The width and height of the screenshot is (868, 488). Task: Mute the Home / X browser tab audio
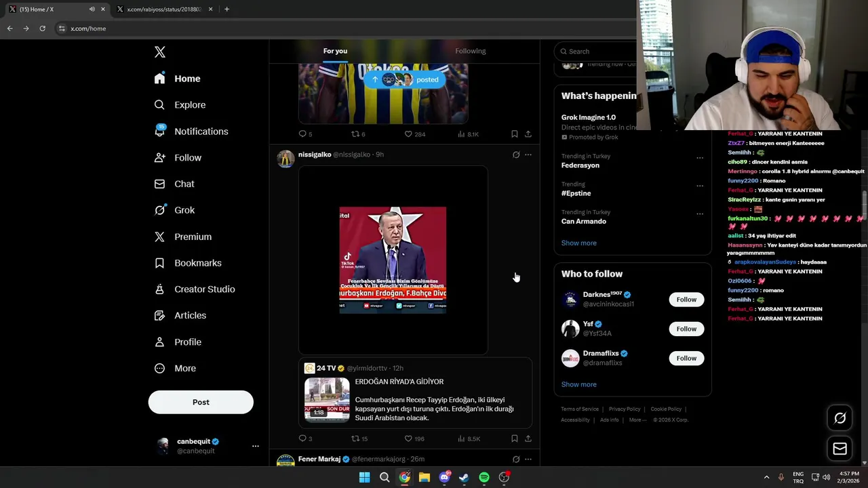tap(92, 9)
